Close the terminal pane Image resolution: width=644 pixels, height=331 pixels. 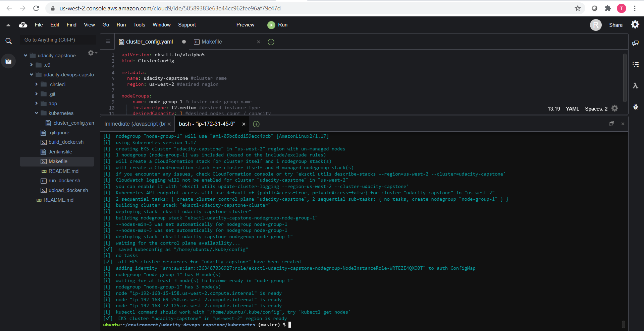click(623, 124)
